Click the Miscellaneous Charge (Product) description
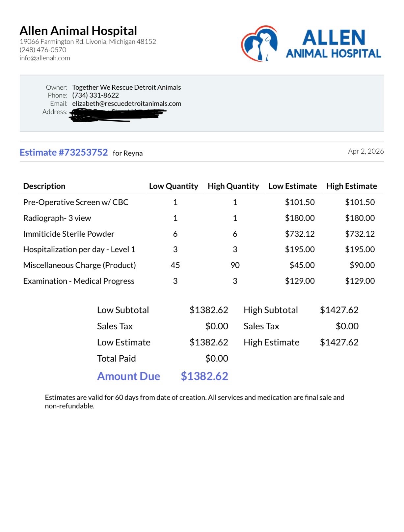The image size is (404, 532). pos(79,265)
